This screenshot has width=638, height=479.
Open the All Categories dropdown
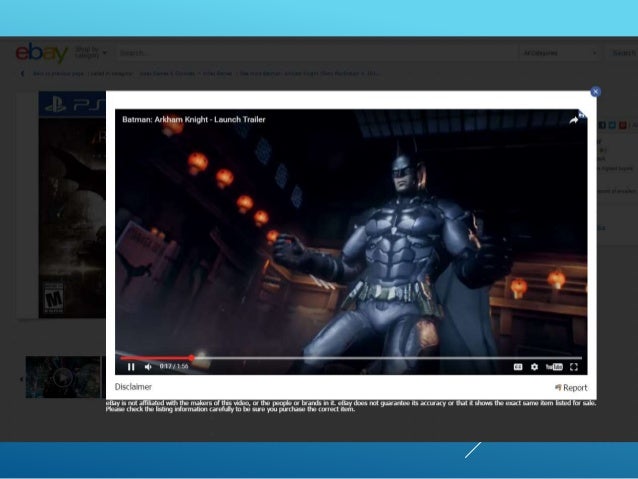(x=559, y=53)
